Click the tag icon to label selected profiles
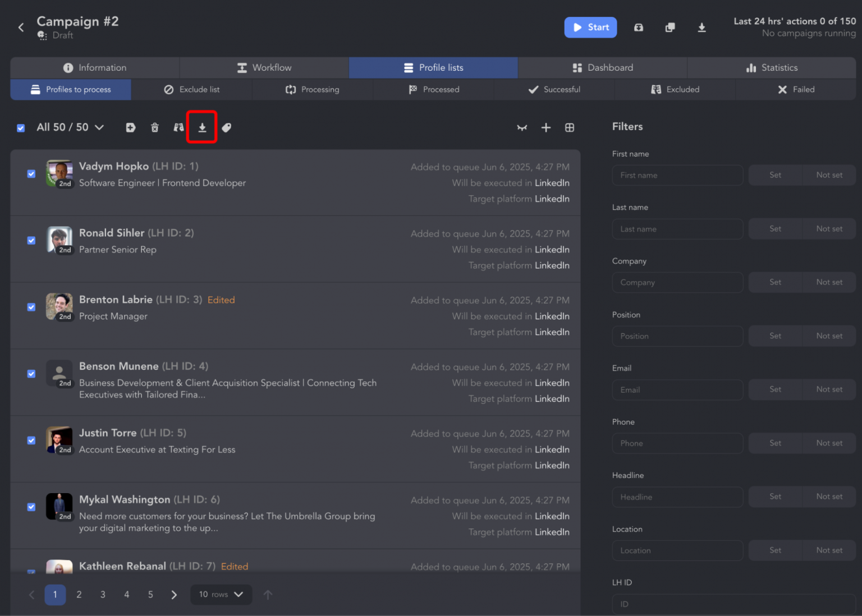This screenshot has height=616, width=862. point(226,127)
